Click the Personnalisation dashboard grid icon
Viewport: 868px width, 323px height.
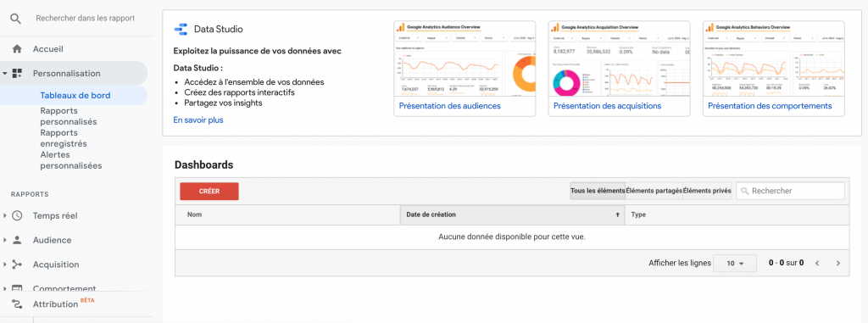click(x=17, y=73)
